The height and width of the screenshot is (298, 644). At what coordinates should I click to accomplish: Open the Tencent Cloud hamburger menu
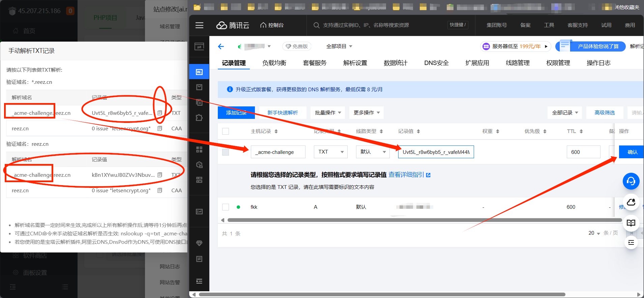point(199,25)
